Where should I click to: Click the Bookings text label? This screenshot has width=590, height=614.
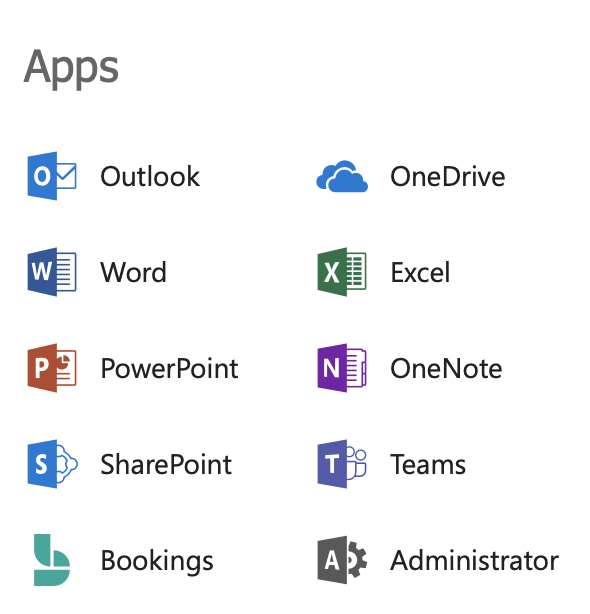[x=157, y=562]
